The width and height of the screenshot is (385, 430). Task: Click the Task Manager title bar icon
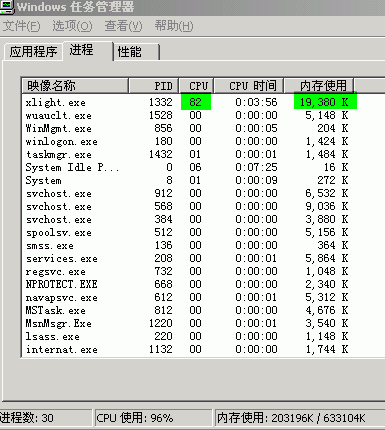coord(7,7)
